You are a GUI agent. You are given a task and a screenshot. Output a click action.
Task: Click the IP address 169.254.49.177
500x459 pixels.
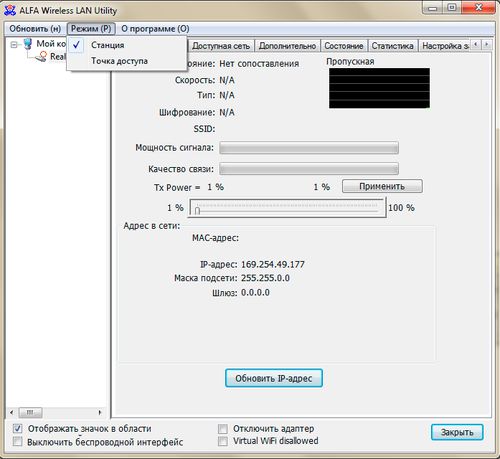coord(273,265)
